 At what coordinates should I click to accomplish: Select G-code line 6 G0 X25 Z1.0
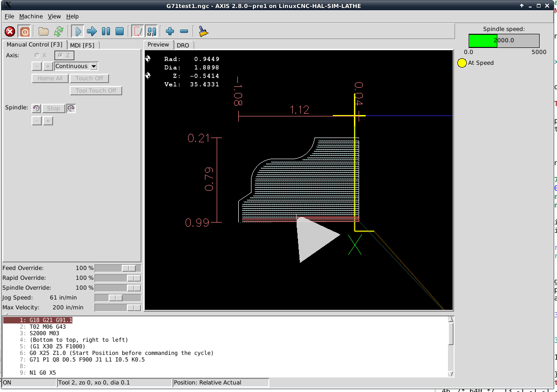(x=121, y=353)
